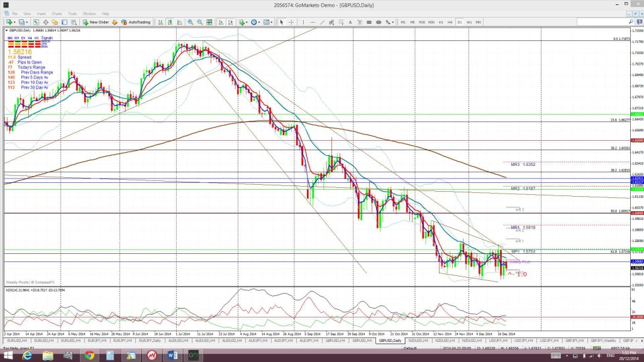The height and width of the screenshot is (362, 644).
Task: Select the trendline drawing tool
Action: (x=322, y=22)
